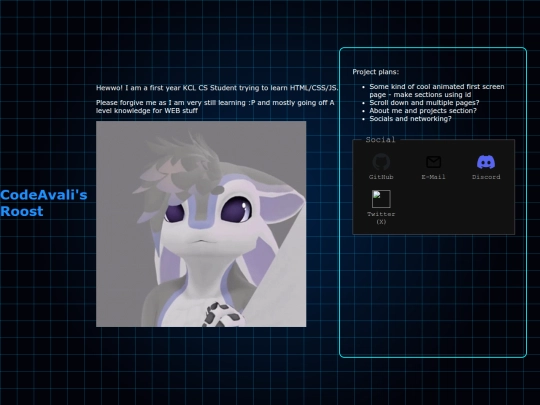Click bullet 'About me and projects section?'
The width and height of the screenshot is (540, 405).
423,111
